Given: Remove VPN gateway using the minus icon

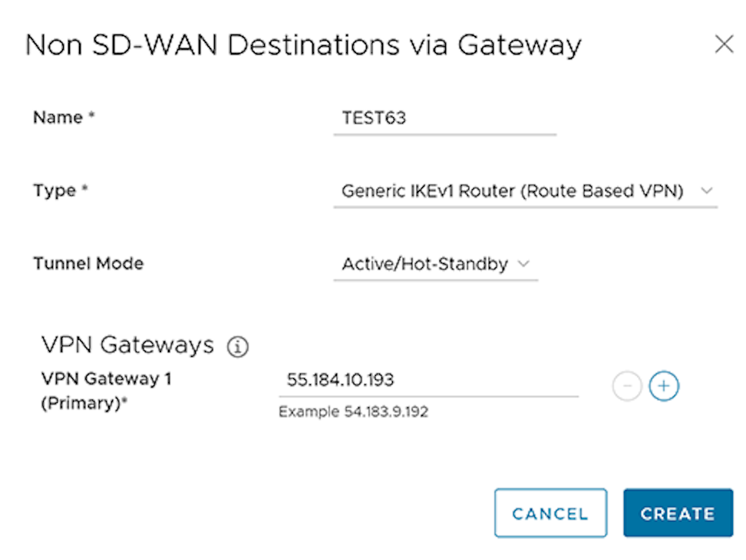Looking at the screenshot, I should tap(626, 387).
